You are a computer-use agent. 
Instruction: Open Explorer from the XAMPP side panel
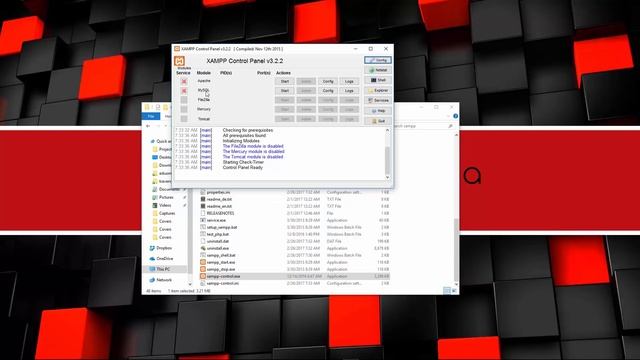pos(378,90)
